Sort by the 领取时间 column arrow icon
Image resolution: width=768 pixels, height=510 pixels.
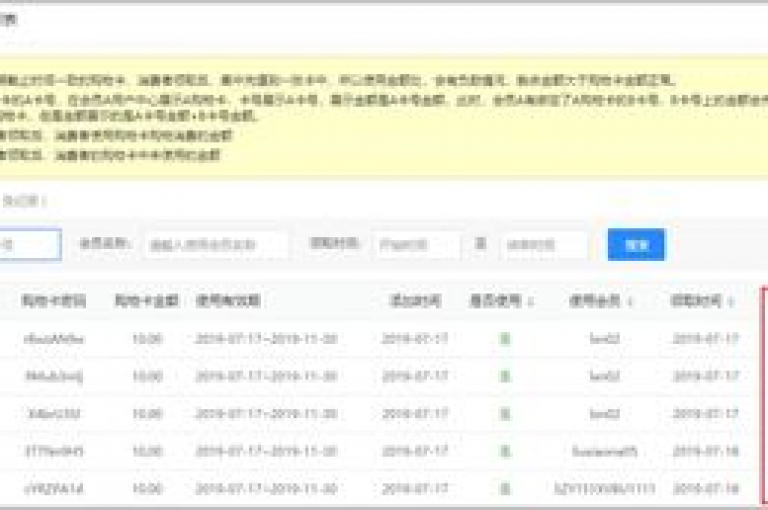(731, 302)
